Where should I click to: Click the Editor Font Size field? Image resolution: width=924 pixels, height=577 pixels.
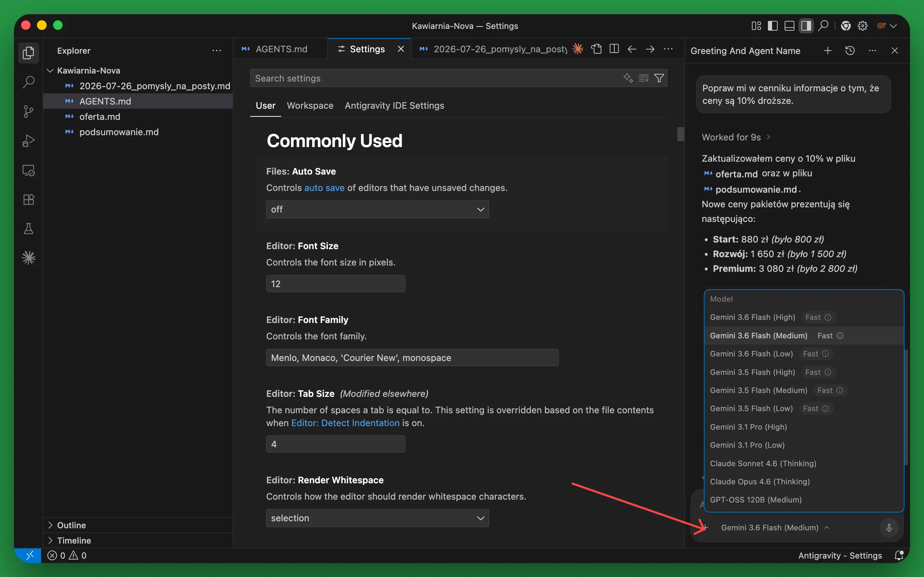335,284
